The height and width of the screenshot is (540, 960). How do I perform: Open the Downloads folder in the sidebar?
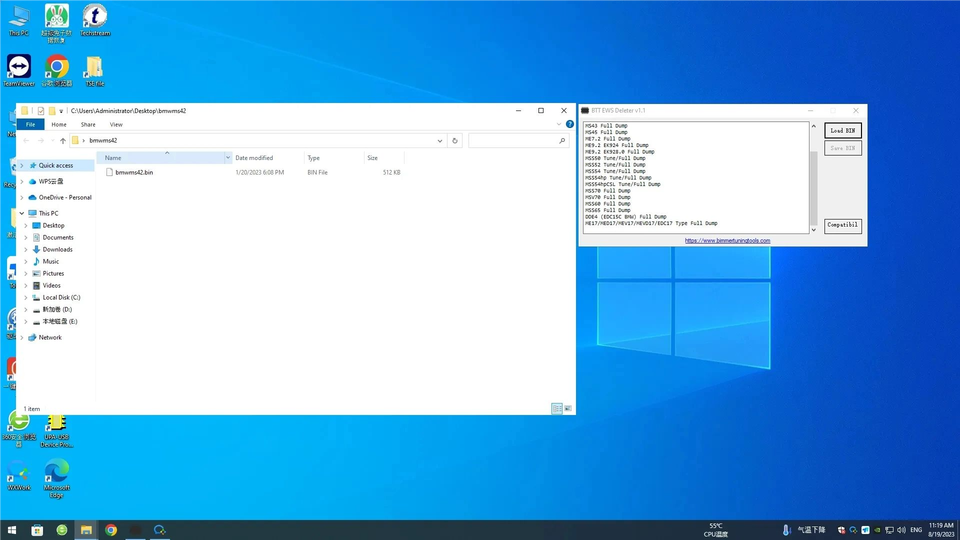click(x=57, y=249)
